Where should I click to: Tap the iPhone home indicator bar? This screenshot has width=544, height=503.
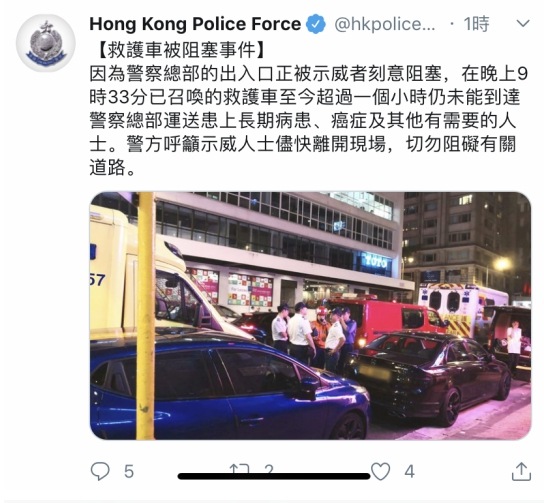pyautogui.click(x=274, y=476)
